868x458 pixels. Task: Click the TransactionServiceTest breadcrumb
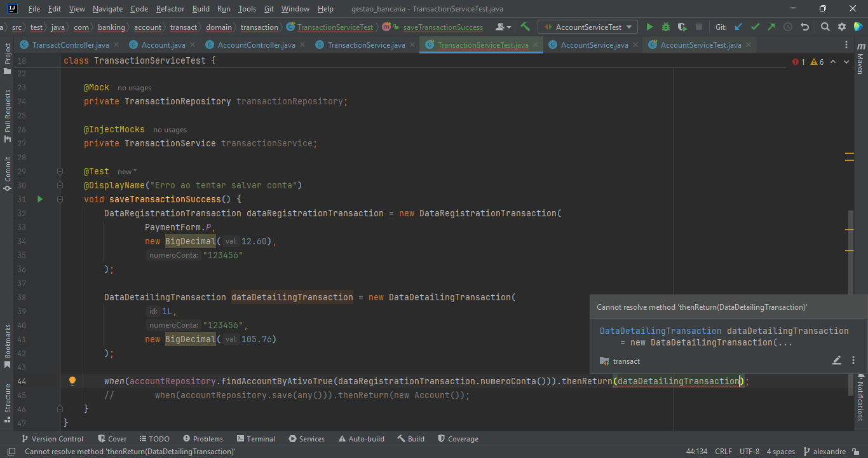coord(329,27)
